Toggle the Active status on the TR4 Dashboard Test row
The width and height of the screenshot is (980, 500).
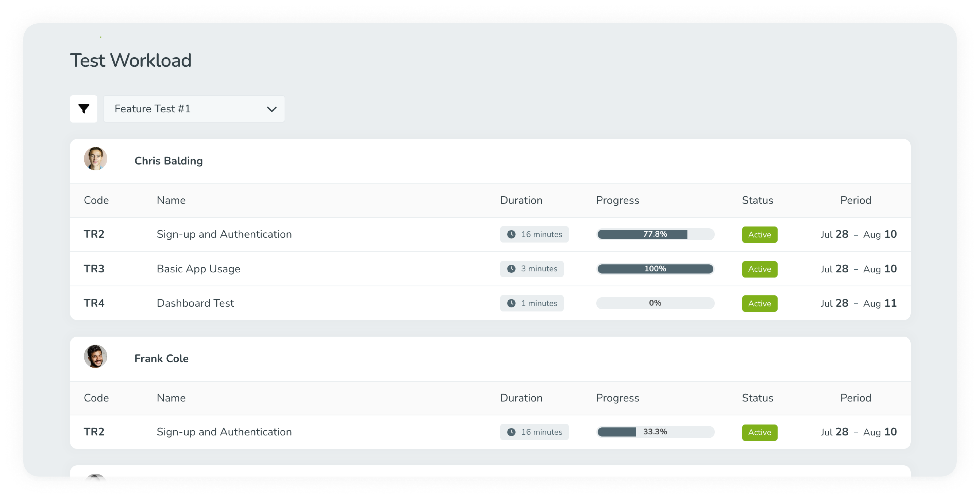point(759,303)
